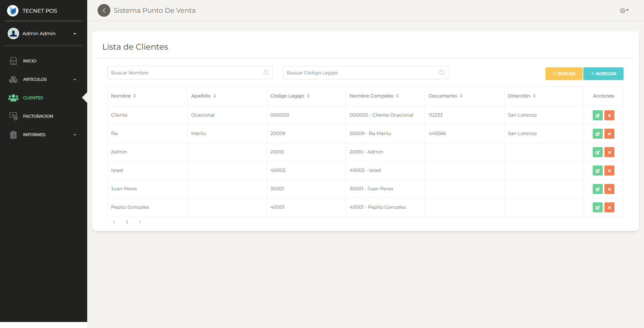Screen dimensions: 644x328
Task: Click the TECNET POS logo icon
Action: [12, 10]
